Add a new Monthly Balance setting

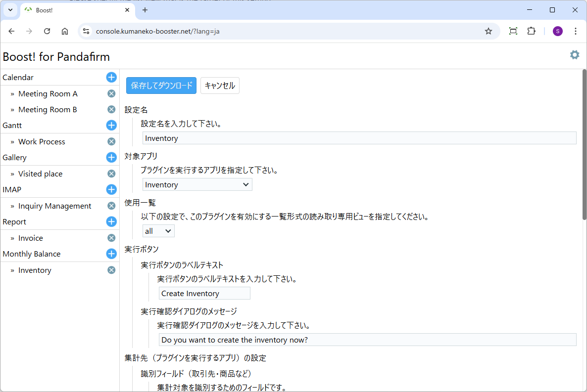(111, 254)
